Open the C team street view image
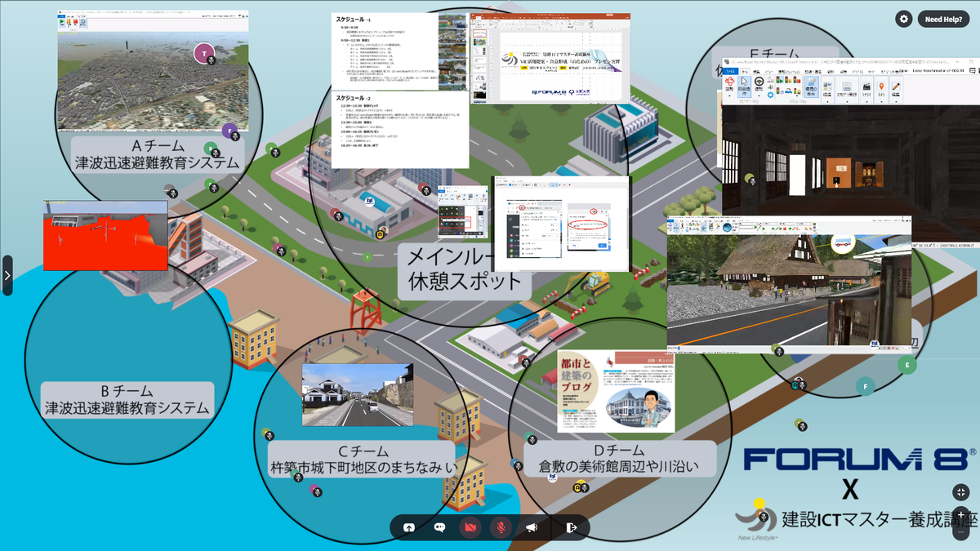The width and height of the screenshot is (980, 551). coord(357,395)
